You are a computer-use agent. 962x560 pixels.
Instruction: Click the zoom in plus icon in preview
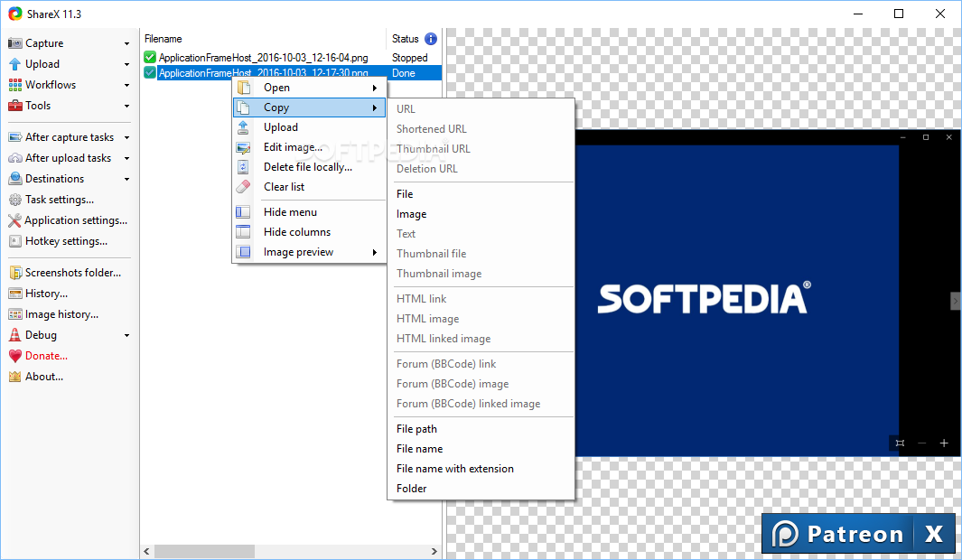point(944,443)
